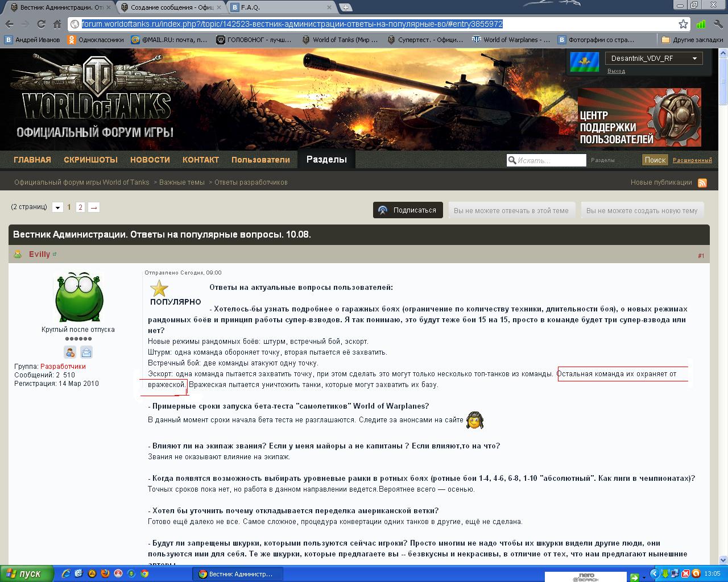Open the Расширенный advanced search link
The height and width of the screenshot is (582, 728).
click(x=692, y=160)
